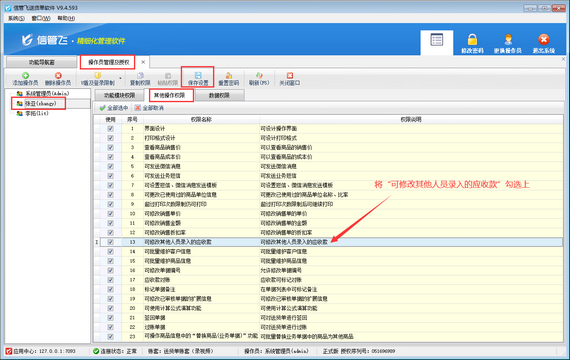
Task: Click the 删除操作员 delete operator icon
Action: [58, 76]
